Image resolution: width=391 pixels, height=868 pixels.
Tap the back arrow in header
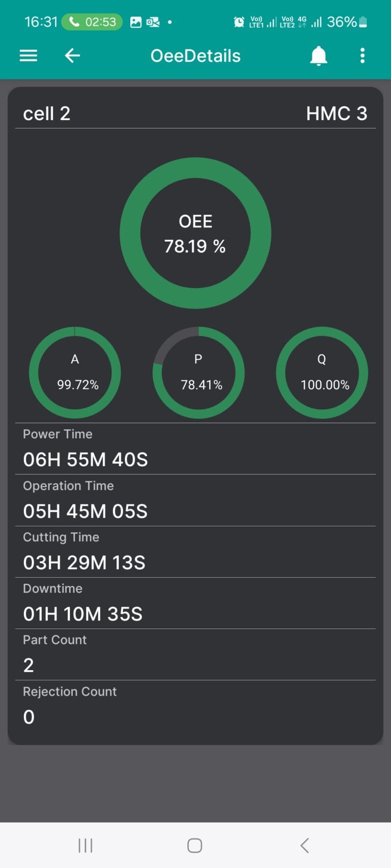(x=72, y=55)
